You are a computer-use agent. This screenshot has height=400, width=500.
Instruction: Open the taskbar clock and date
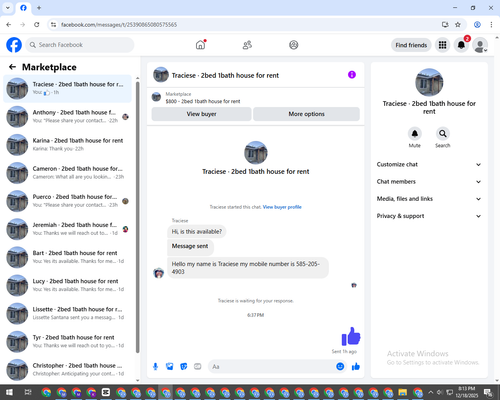pos(467,392)
